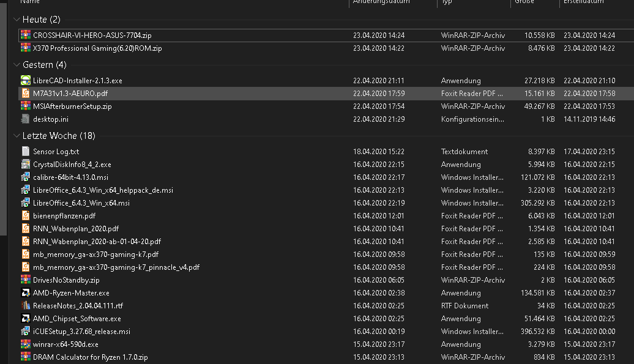The height and width of the screenshot is (364, 634).
Task: Click creation date 14.11.2019 14:46
Action: click(589, 119)
